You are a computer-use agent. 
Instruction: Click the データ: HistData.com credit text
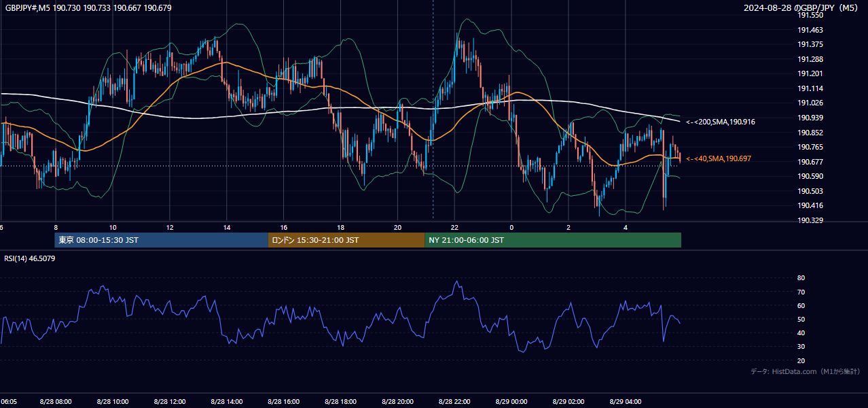click(805, 371)
